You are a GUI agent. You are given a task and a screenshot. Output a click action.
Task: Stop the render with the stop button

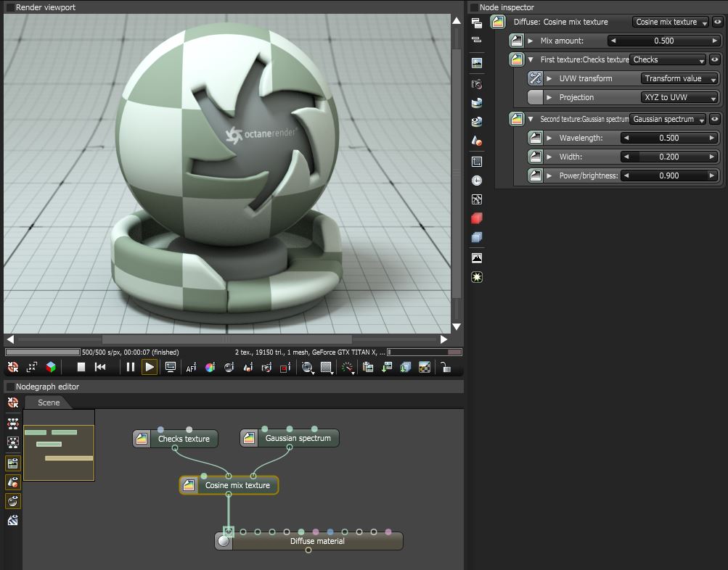click(81, 368)
